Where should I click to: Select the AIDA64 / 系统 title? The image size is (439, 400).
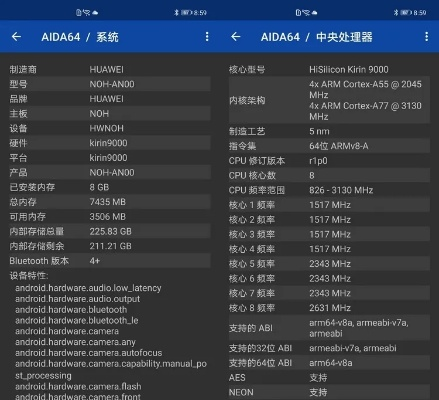[80, 37]
